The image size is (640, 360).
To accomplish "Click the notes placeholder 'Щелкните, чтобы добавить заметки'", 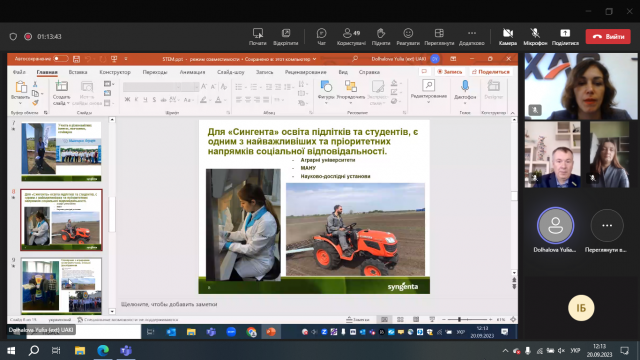I will 169,304.
